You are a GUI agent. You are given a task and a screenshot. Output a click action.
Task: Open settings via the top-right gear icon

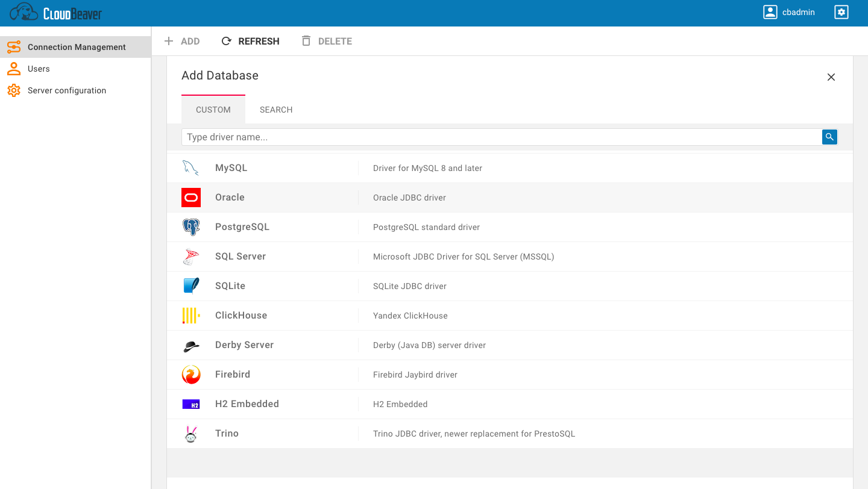pyautogui.click(x=841, y=11)
